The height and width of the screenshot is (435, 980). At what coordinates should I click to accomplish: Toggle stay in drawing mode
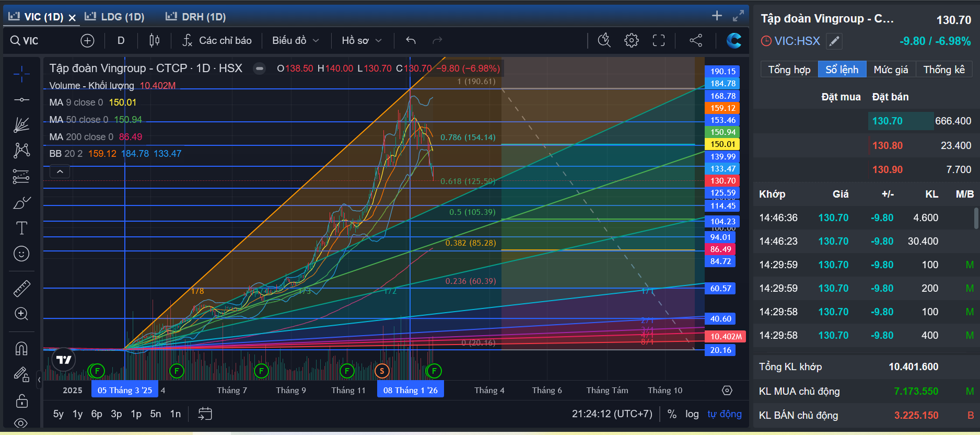(x=21, y=374)
